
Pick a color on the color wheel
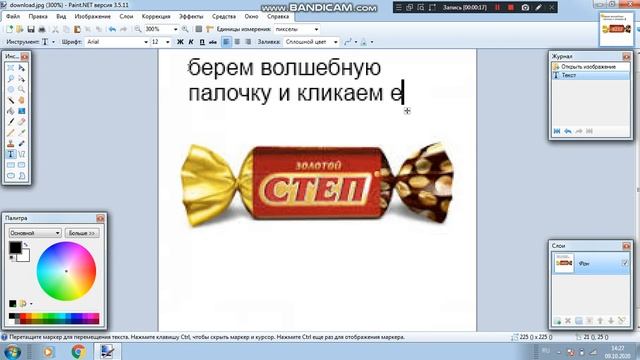click(x=66, y=271)
